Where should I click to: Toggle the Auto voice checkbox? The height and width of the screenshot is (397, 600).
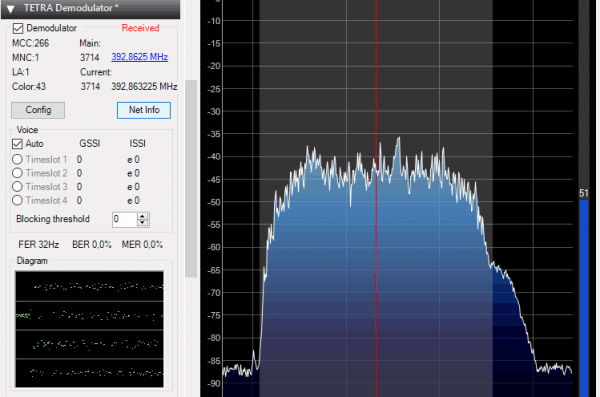17,144
